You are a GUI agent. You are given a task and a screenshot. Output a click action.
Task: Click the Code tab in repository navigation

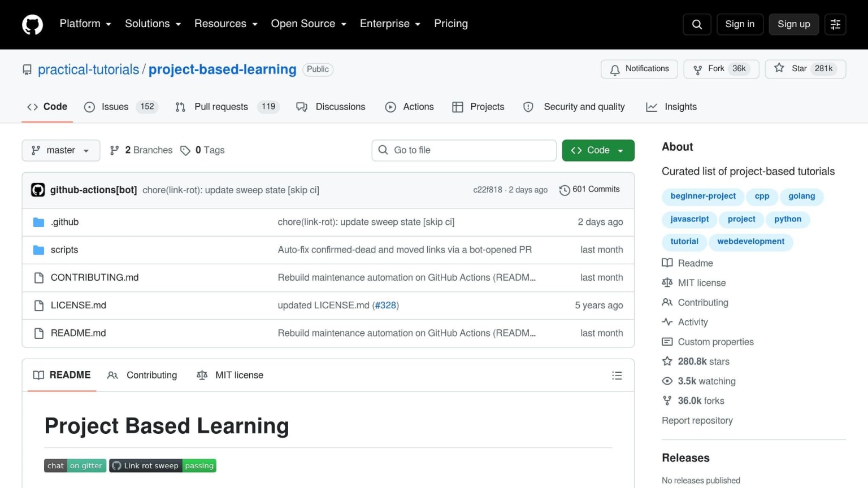47,107
